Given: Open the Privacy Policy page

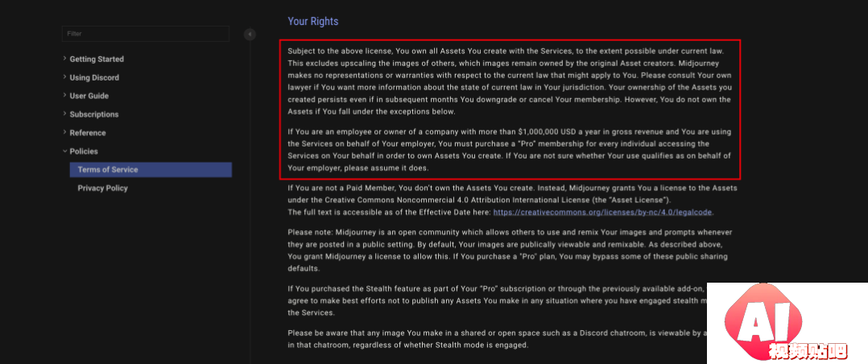Looking at the screenshot, I should [x=102, y=188].
